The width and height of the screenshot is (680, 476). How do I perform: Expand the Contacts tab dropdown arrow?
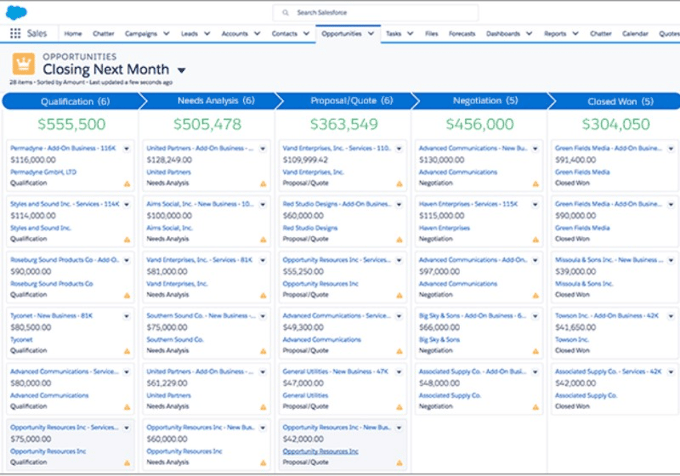click(x=306, y=33)
